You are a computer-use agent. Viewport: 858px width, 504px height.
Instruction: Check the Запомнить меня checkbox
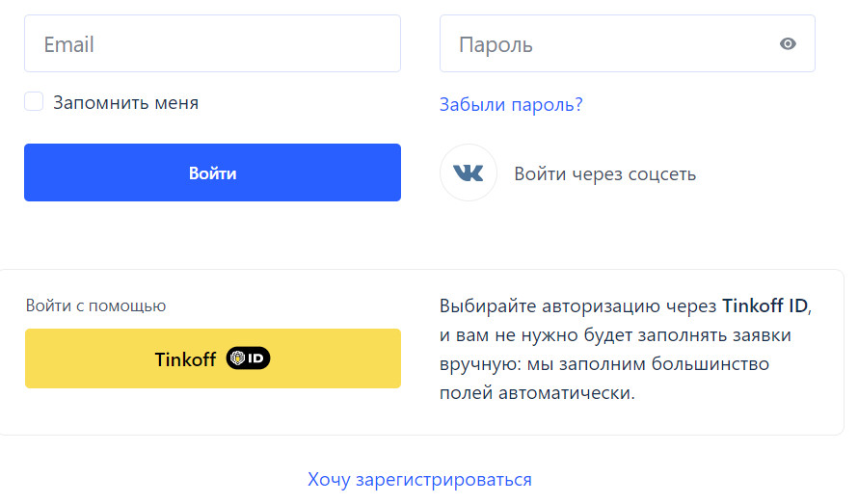[x=34, y=101]
